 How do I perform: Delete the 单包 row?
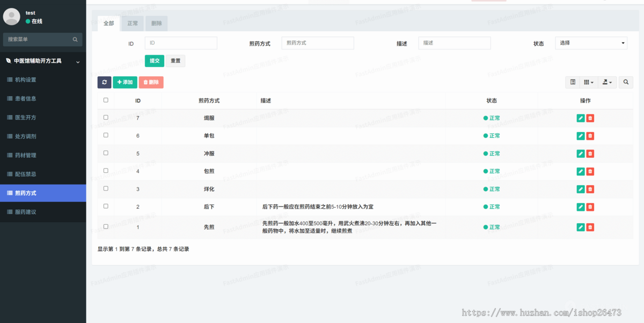[x=590, y=136]
